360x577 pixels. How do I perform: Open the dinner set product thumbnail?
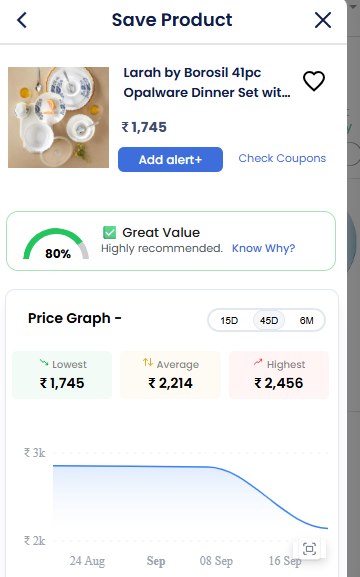tap(59, 117)
